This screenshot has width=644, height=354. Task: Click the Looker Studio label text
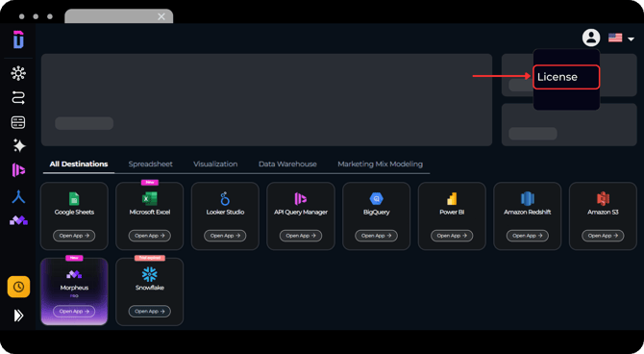click(x=225, y=213)
